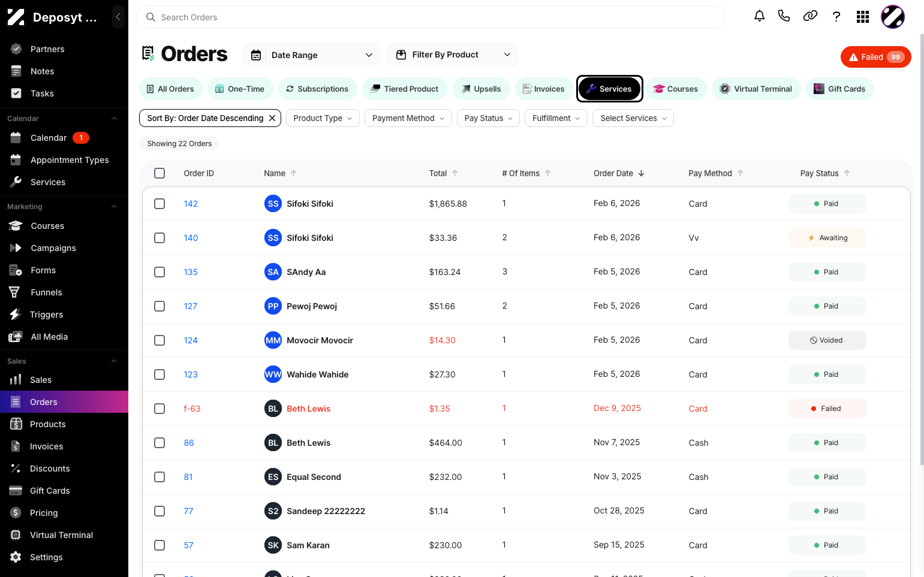Open the Pay Status filter

click(488, 118)
